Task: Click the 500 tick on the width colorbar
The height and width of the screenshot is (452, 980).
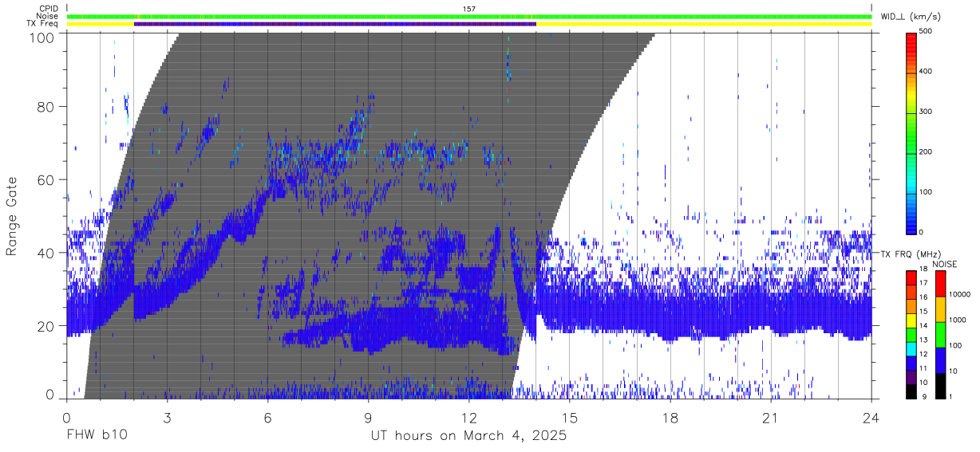Action: point(927,31)
